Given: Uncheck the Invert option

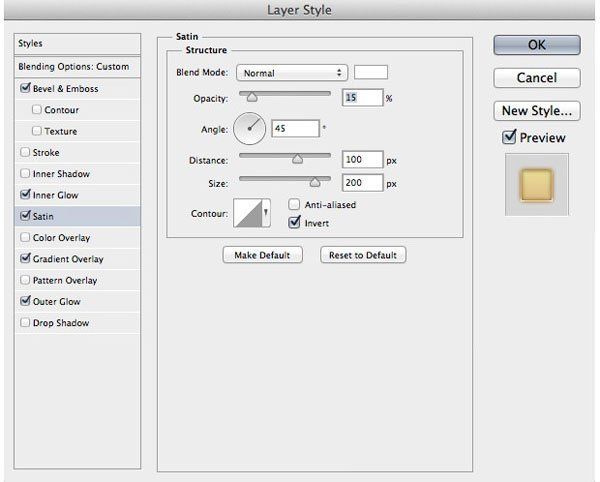Looking at the screenshot, I should coord(294,222).
